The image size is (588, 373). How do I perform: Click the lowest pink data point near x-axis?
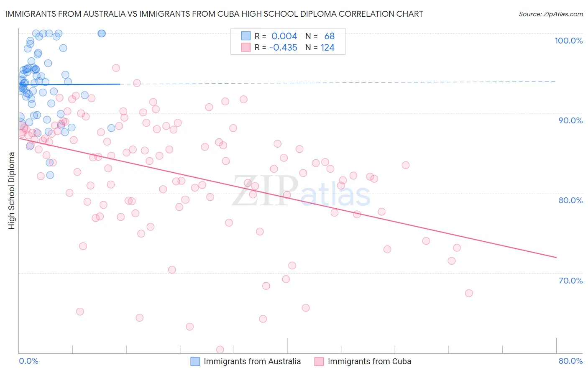coord(220,350)
